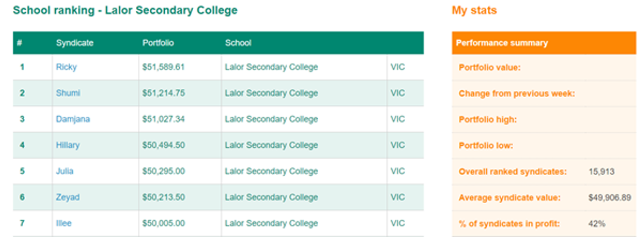644x237 pixels.
Task: Open the Hillary syndicate link
Action: pyautogui.click(x=68, y=145)
